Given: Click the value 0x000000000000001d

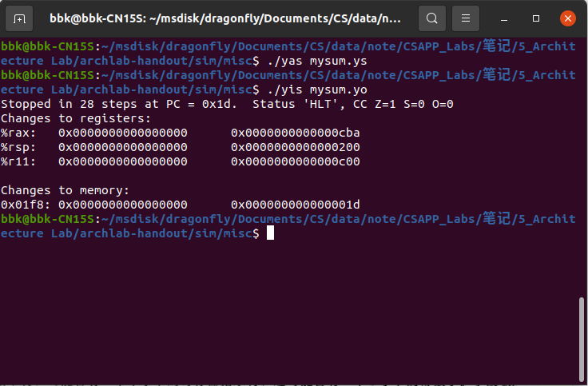Looking at the screenshot, I should coord(295,205).
